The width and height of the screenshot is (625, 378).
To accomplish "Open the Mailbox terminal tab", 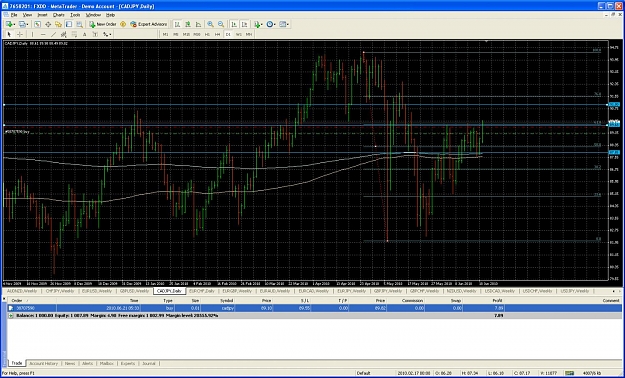I will click(106, 364).
